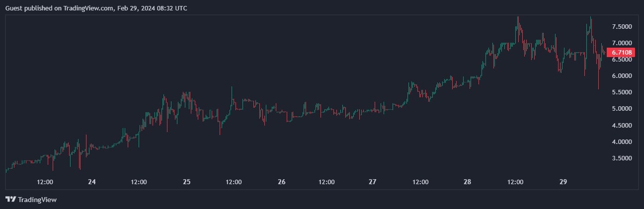Click date 26 on the time axis
Viewport: 644px width, 209px height.
click(281, 182)
